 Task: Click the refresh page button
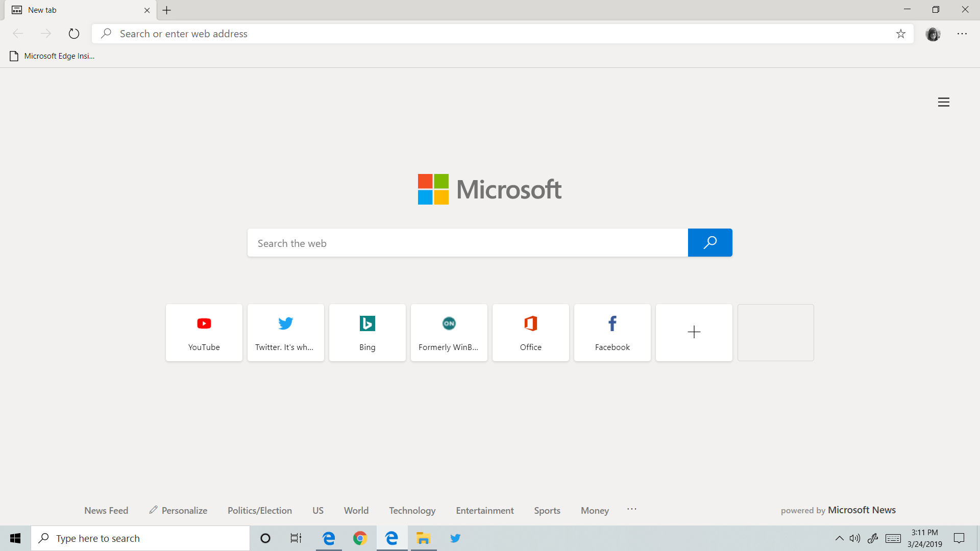[x=73, y=34]
